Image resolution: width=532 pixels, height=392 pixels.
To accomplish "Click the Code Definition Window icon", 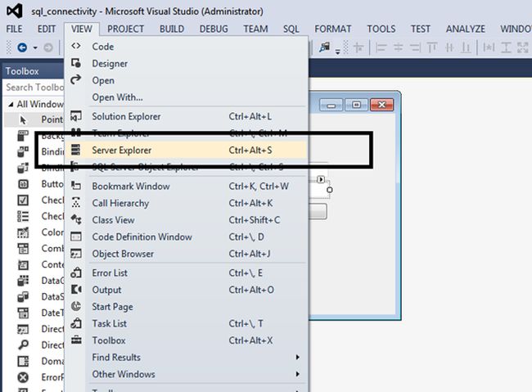I will [x=76, y=237].
